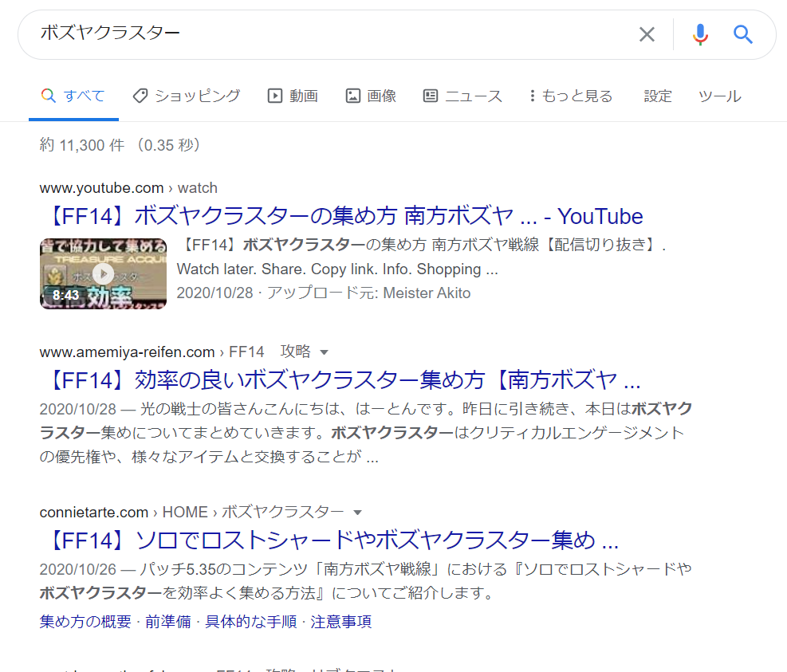Expand the もっと見る menu
Screen dimensions: 787x672
[571, 96]
